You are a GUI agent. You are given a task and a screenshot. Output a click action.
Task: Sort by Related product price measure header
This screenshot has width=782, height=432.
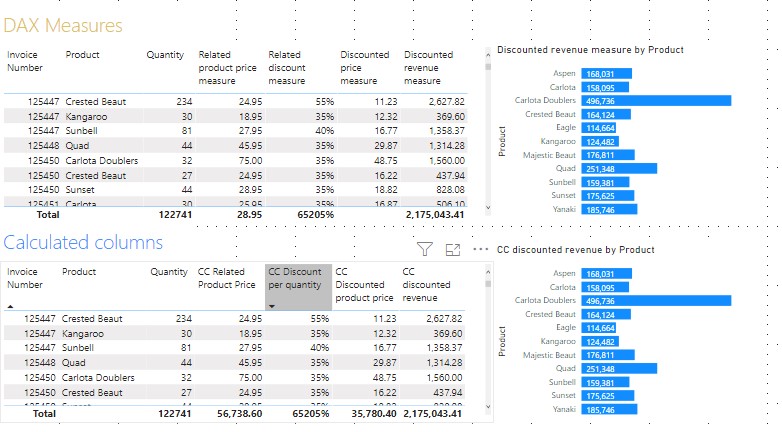227,68
